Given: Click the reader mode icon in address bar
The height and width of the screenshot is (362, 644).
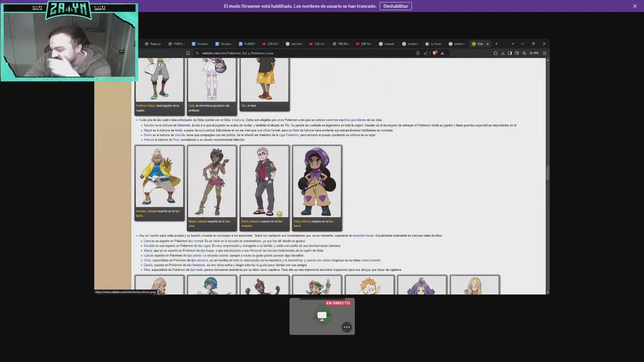Looking at the screenshot, I should click(418, 53).
